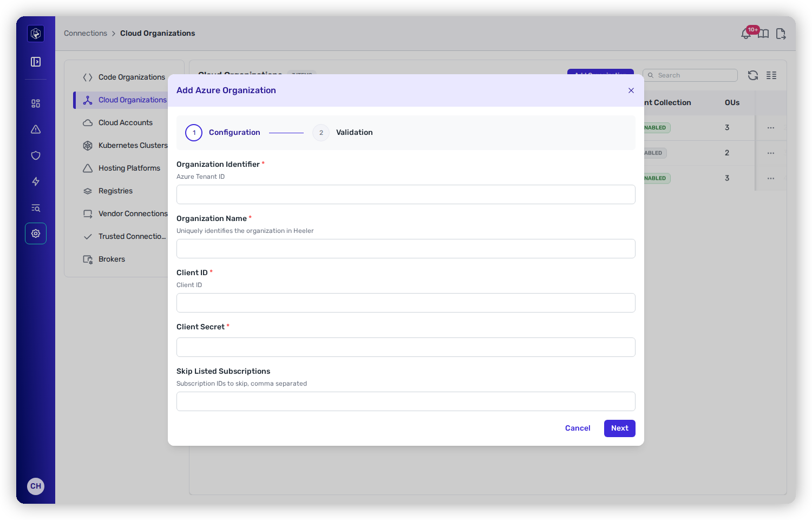Focus the Client ID input field
Screen dimensions: 812x520
click(x=406, y=303)
